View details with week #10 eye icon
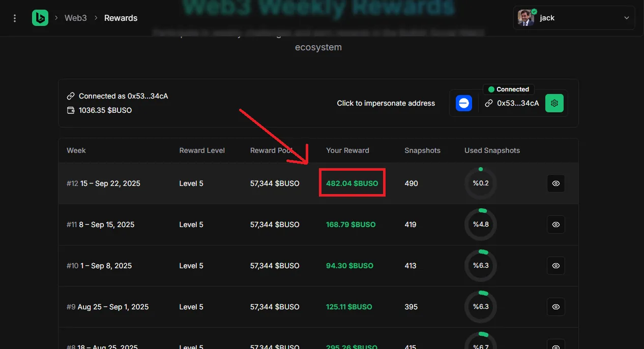644x349 pixels. point(556,266)
